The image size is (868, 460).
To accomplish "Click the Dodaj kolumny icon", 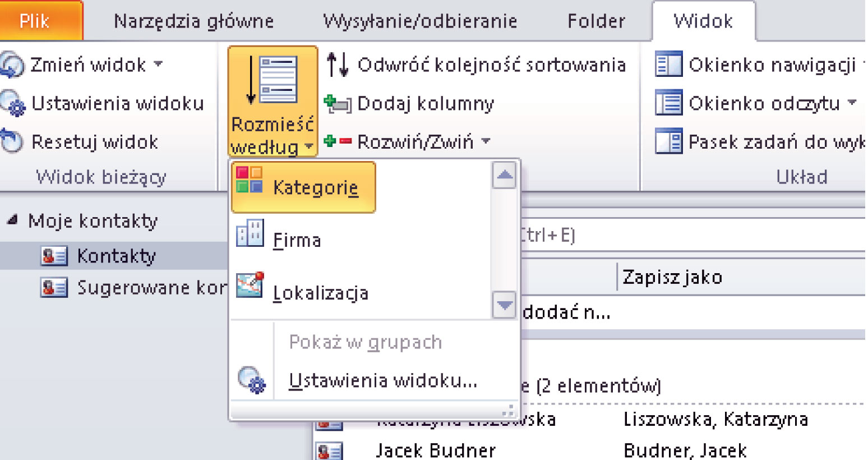I will [338, 104].
